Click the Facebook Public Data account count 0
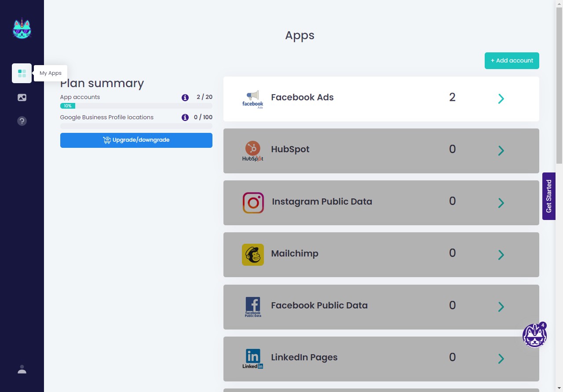This screenshot has width=563, height=392. (x=452, y=305)
